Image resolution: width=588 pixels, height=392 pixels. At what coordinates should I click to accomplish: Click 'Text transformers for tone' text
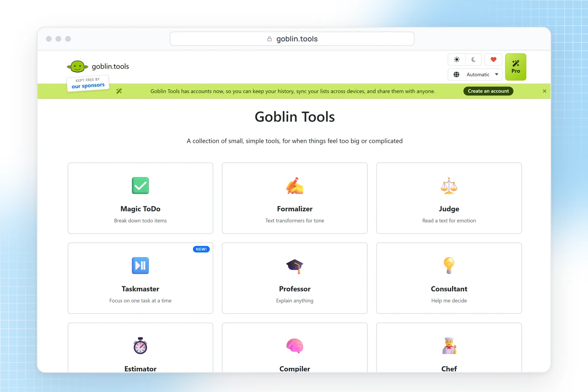(295, 221)
